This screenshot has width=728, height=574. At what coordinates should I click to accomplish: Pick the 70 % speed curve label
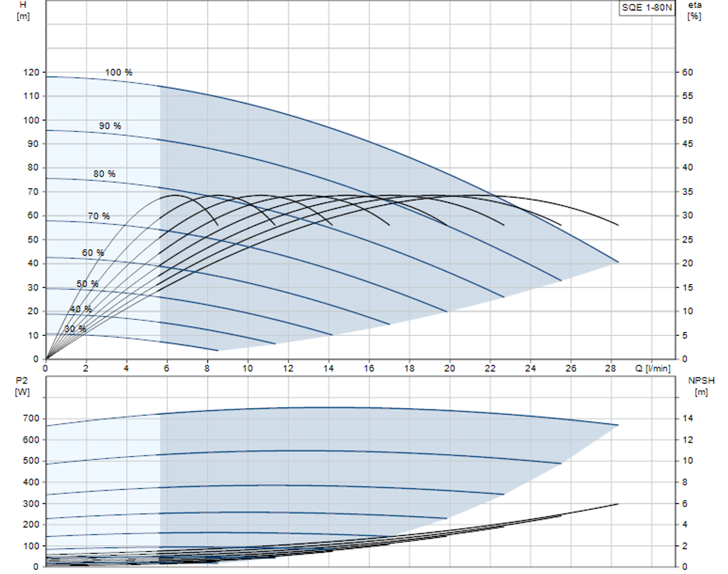(x=98, y=216)
